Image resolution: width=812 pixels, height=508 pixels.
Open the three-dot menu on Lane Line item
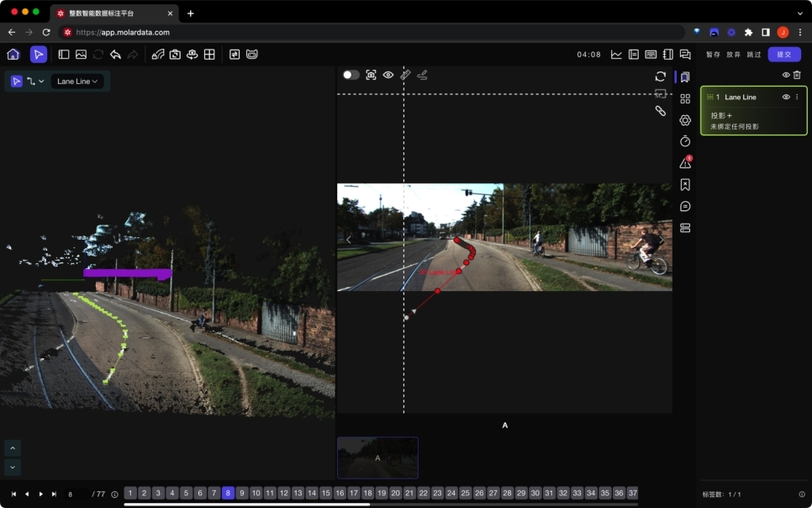coord(797,97)
